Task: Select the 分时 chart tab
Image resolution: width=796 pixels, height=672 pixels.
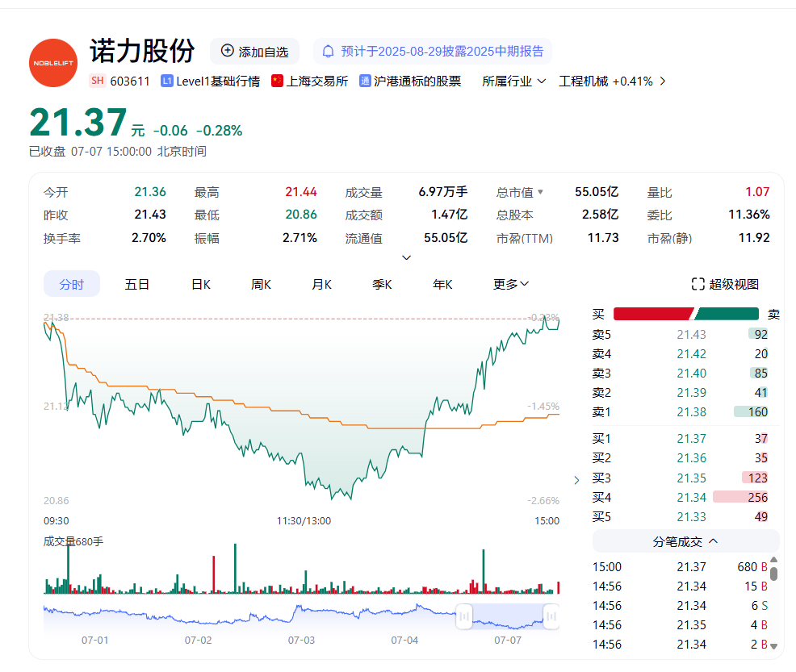Action: (x=72, y=284)
